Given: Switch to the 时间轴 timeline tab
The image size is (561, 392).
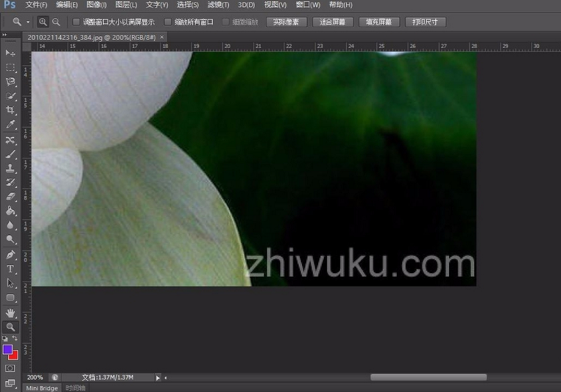Looking at the screenshot, I should coord(76,388).
